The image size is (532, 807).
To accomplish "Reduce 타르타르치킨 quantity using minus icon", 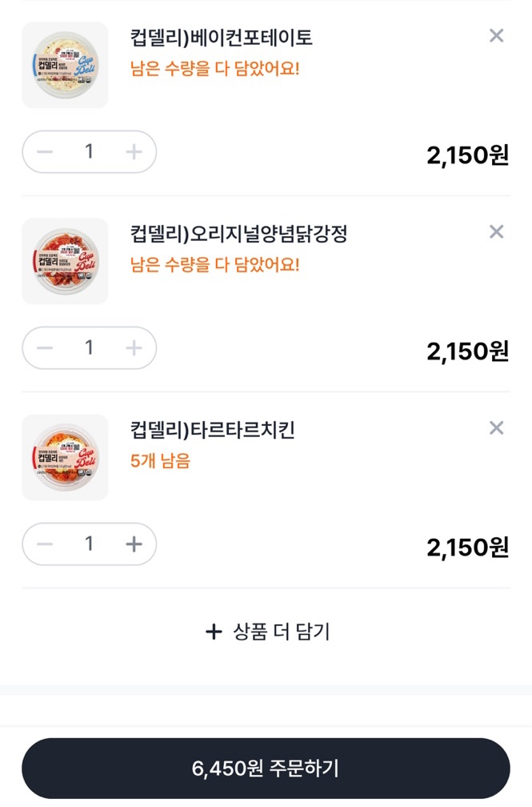I will tap(45, 544).
